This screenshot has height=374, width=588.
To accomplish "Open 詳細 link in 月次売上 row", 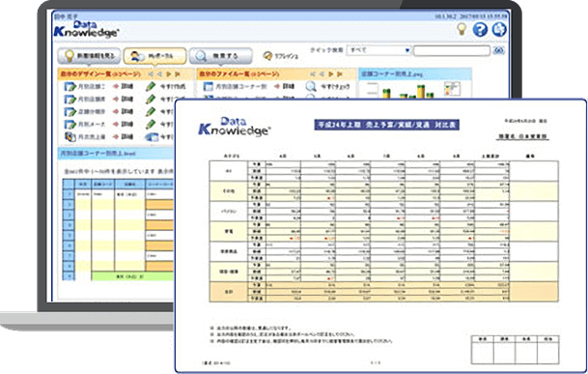I will point(123,136).
